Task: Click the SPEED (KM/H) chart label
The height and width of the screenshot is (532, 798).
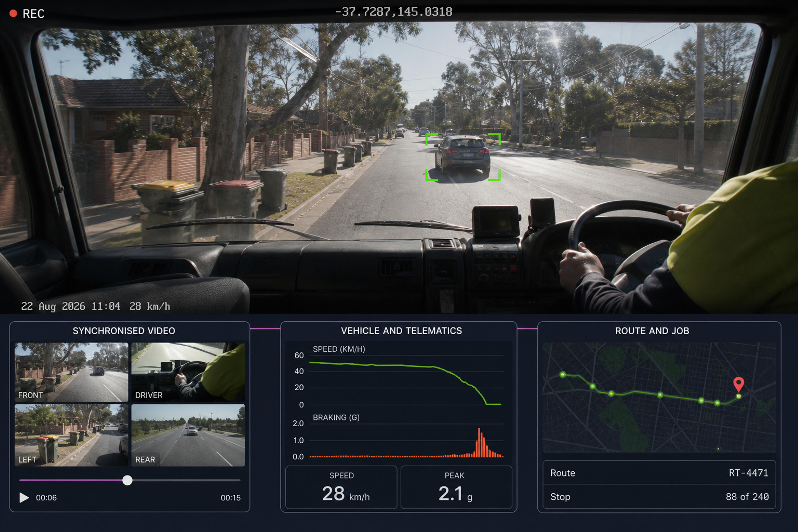Action: click(339, 349)
